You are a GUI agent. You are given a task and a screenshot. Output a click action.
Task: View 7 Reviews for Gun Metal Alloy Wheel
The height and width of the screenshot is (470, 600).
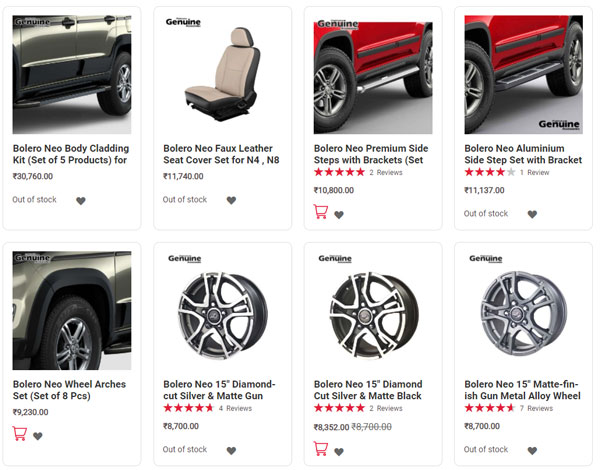click(x=539, y=408)
